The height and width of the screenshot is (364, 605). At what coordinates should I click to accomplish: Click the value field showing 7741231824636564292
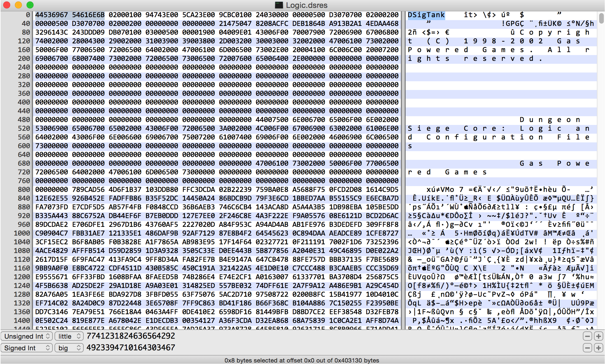click(x=131, y=336)
